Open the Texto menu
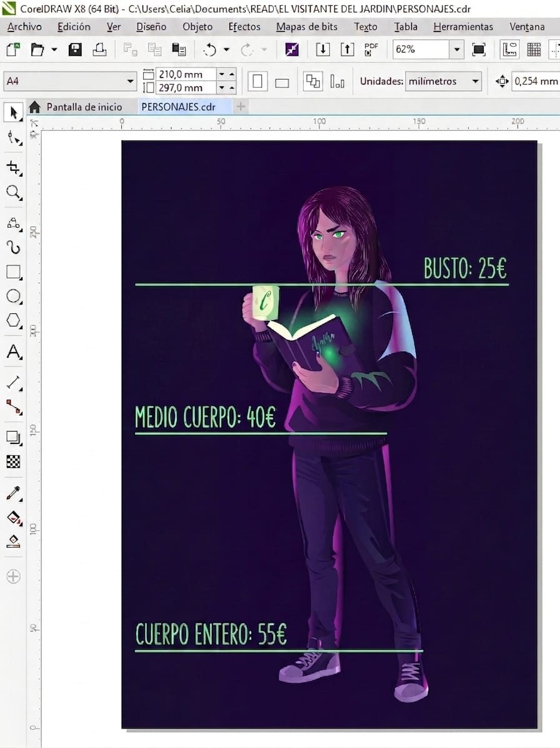This screenshot has height=748, width=560. (366, 27)
